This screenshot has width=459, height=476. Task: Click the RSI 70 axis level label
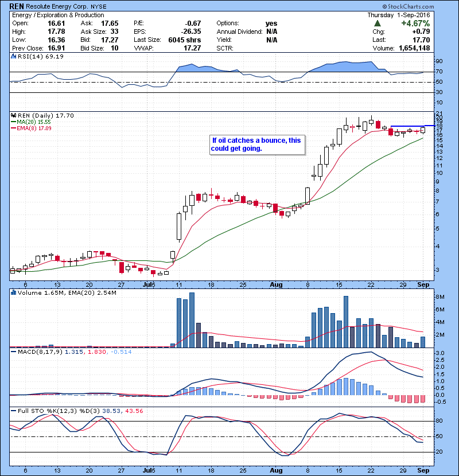[x=439, y=72]
